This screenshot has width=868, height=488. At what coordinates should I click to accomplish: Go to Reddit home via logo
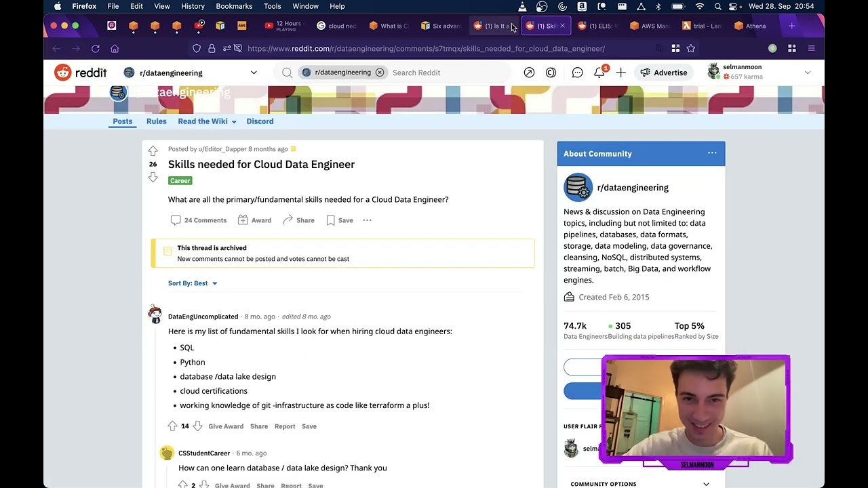81,73
